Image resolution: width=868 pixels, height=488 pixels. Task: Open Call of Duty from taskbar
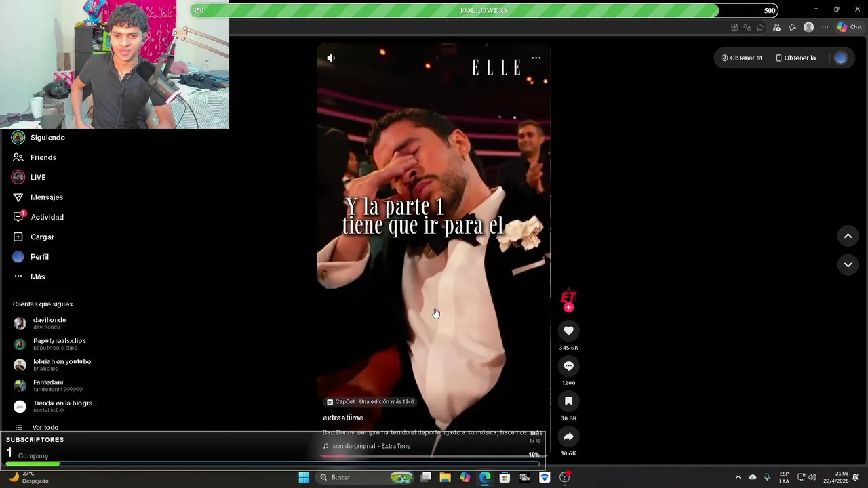coord(525,477)
